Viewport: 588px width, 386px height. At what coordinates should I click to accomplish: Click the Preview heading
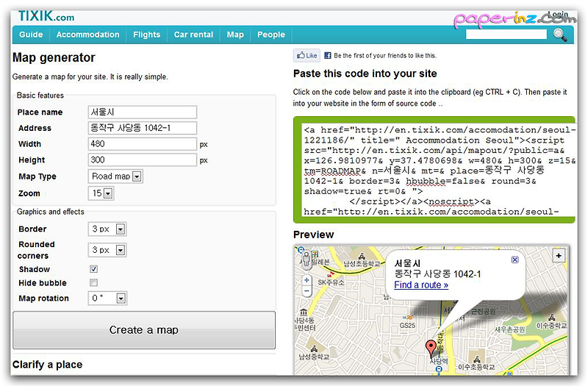tap(314, 235)
